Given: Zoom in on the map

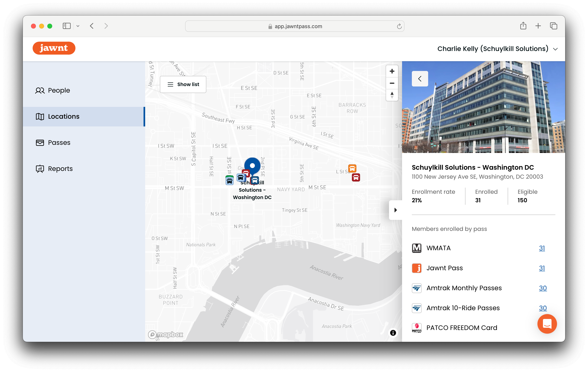Looking at the screenshot, I should 392,71.
